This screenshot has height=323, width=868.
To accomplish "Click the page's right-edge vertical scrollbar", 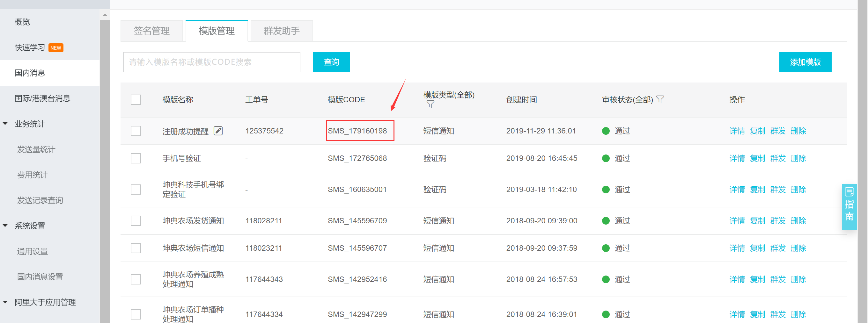I will click(x=863, y=161).
